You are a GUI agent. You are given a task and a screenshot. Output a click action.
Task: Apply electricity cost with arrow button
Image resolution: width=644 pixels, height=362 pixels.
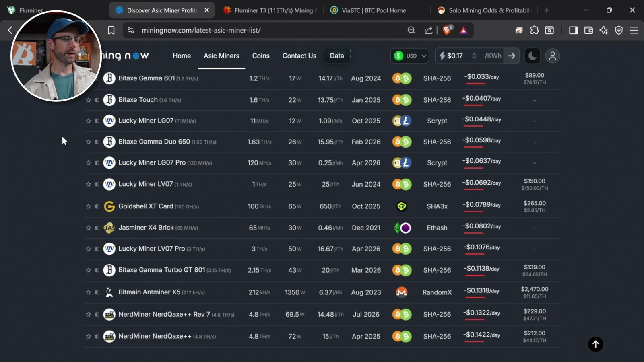[x=512, y=56]
